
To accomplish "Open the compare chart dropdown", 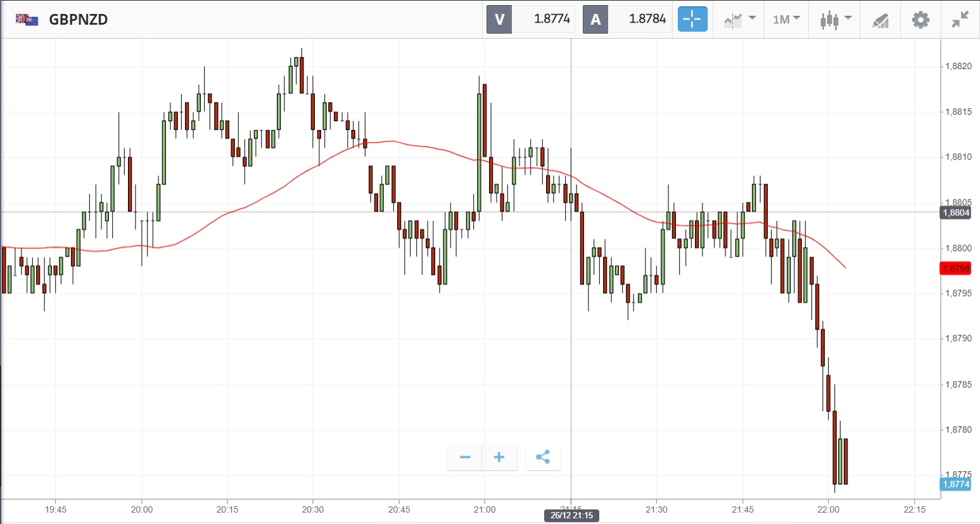I will pos(739,20).
